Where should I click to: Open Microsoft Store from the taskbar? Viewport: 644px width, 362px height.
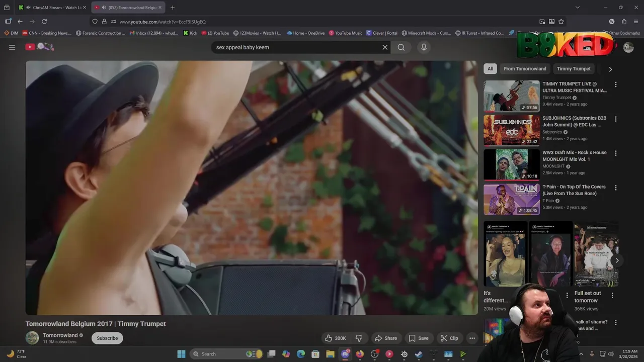[315, 354]
